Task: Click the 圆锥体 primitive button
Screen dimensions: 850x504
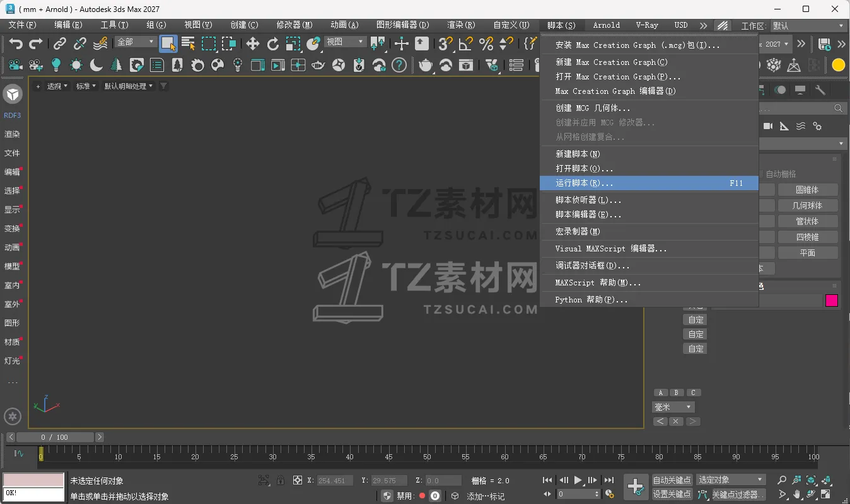Action: (x=807, y=190)
